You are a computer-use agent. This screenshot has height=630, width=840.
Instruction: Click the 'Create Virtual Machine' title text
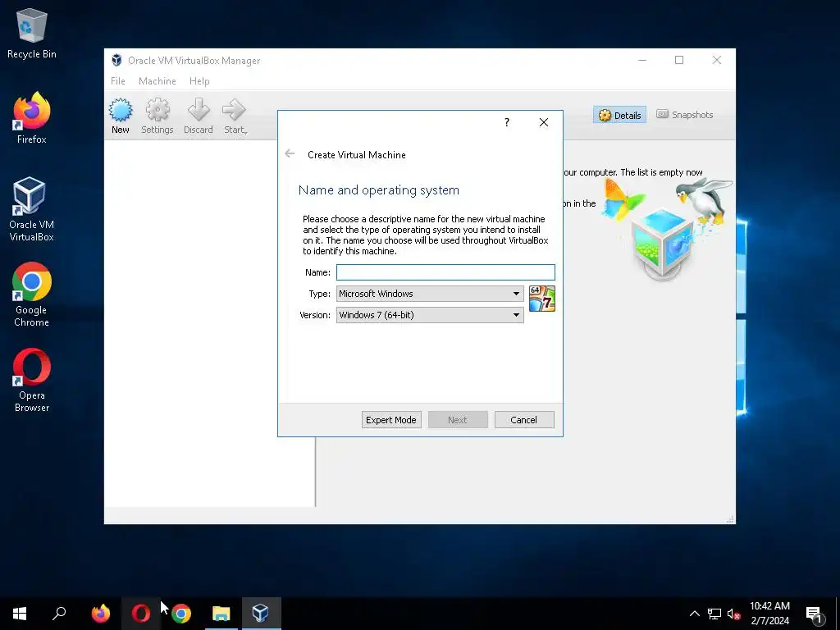coord(357,155)
